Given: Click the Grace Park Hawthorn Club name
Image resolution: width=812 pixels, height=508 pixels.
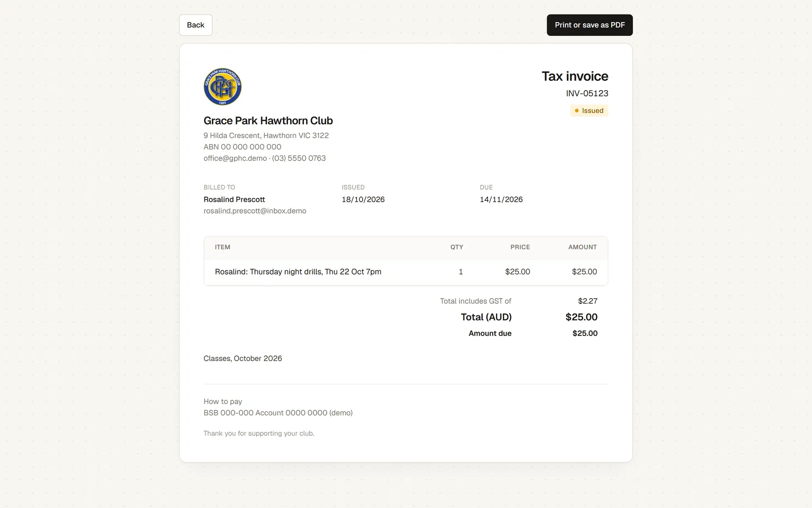Looking at the screenshot, I should coord(268,121).
